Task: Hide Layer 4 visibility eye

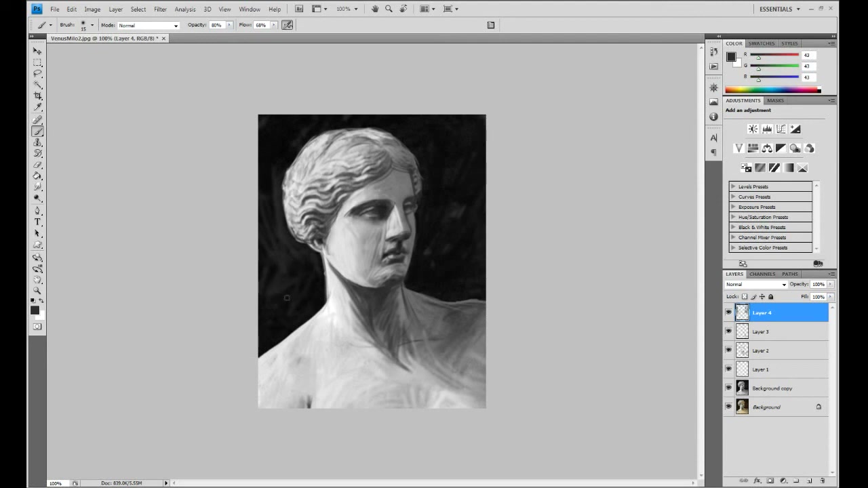Action: click(x=729, y=312)
